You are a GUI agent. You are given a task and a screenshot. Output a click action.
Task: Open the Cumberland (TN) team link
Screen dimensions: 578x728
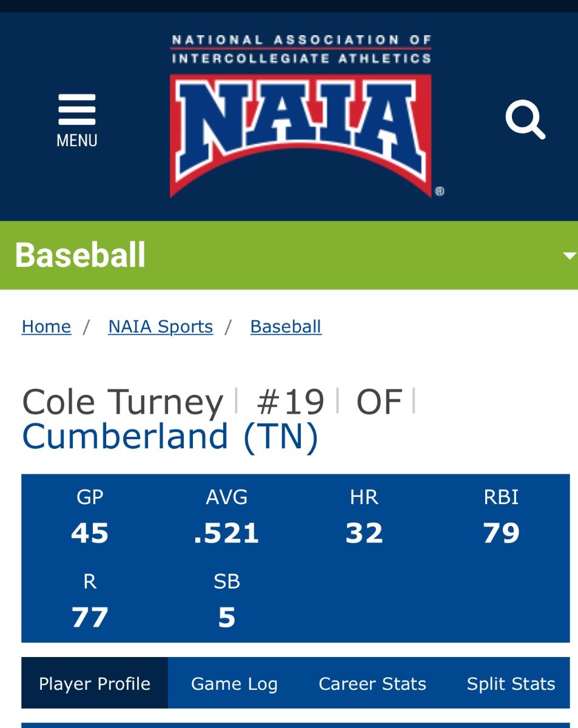170,436
